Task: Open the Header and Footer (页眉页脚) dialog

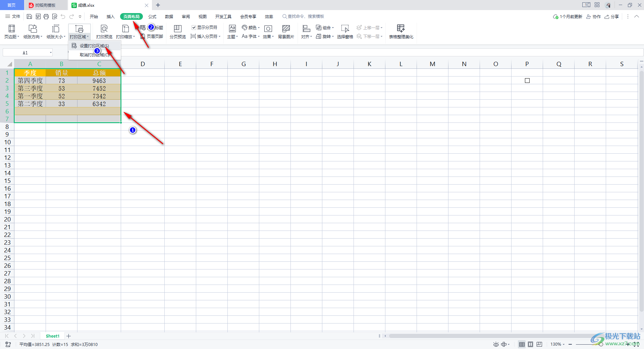Action: [x=152, y=36]
